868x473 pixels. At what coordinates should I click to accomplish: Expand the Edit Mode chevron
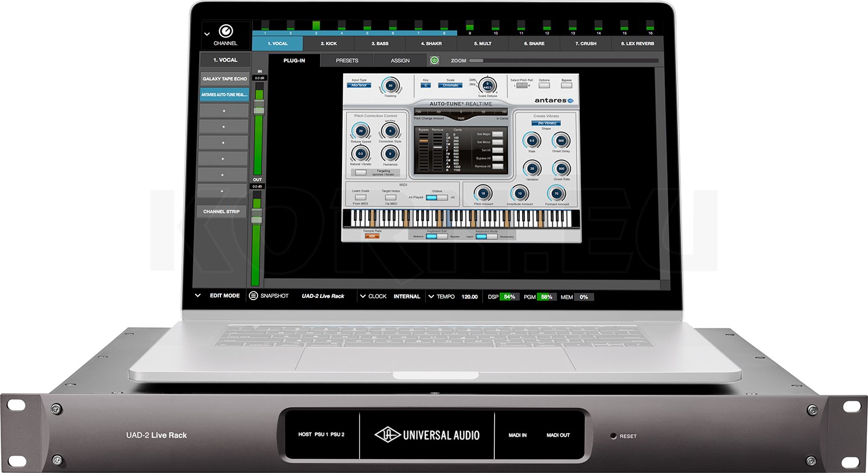pos(197,295)
